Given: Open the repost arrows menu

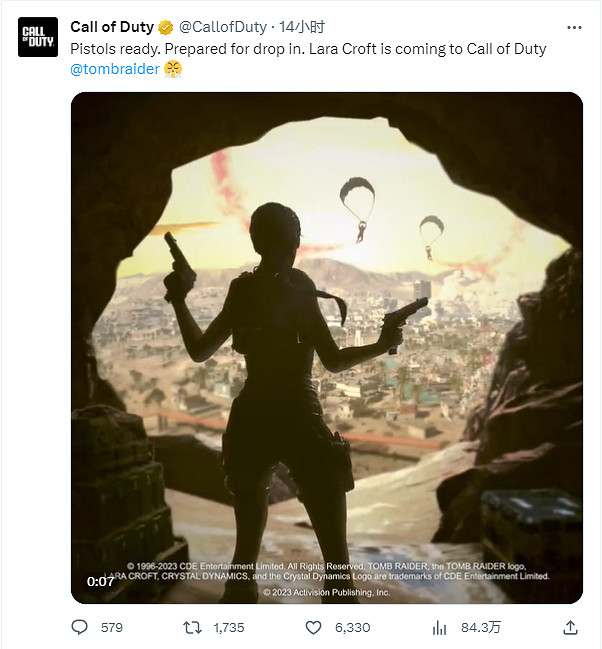Looking at the screenshot, I should (x=195, y=627).
